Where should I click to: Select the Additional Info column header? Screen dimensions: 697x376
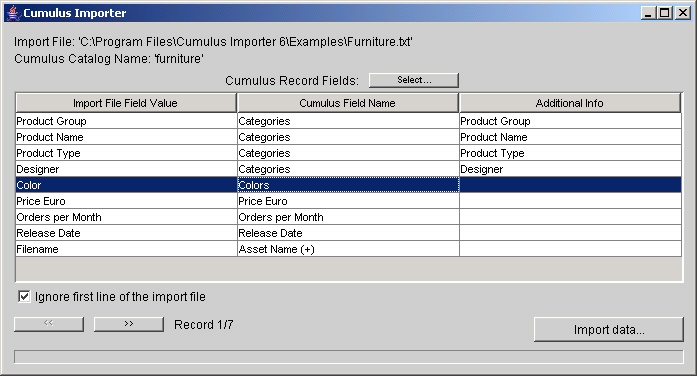(570, 103)
